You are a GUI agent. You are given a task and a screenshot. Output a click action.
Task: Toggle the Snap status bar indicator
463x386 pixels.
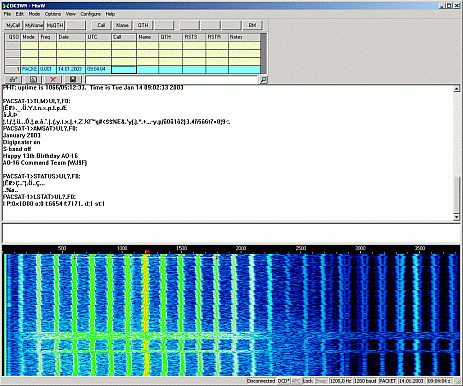click(321, 381)
